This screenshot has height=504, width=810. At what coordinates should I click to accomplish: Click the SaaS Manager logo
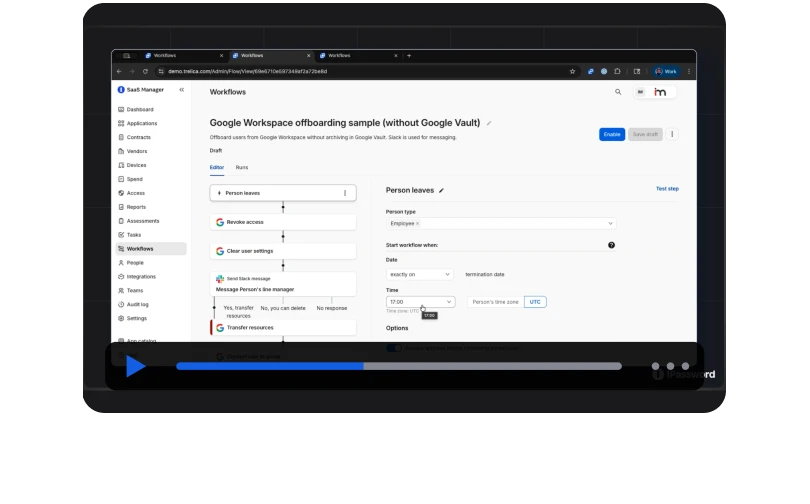(141, 90)
